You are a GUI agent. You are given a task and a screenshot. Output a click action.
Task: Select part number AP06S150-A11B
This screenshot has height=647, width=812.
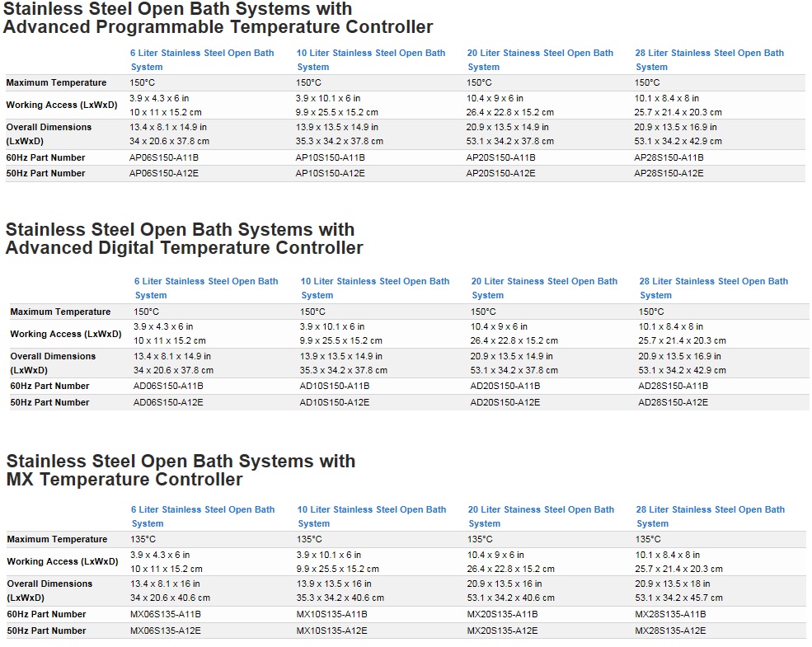coord(164,158)
